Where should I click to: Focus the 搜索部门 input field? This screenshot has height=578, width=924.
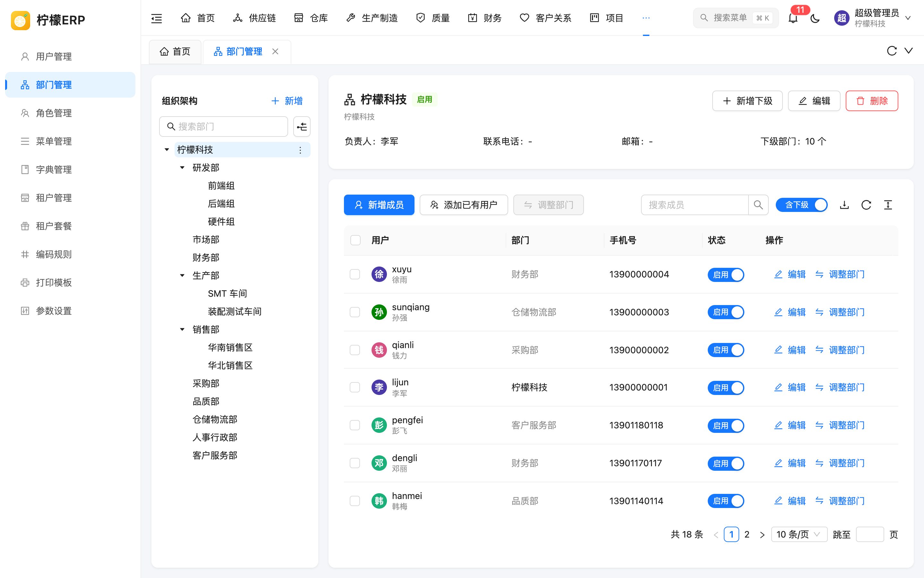coord(223,127)
